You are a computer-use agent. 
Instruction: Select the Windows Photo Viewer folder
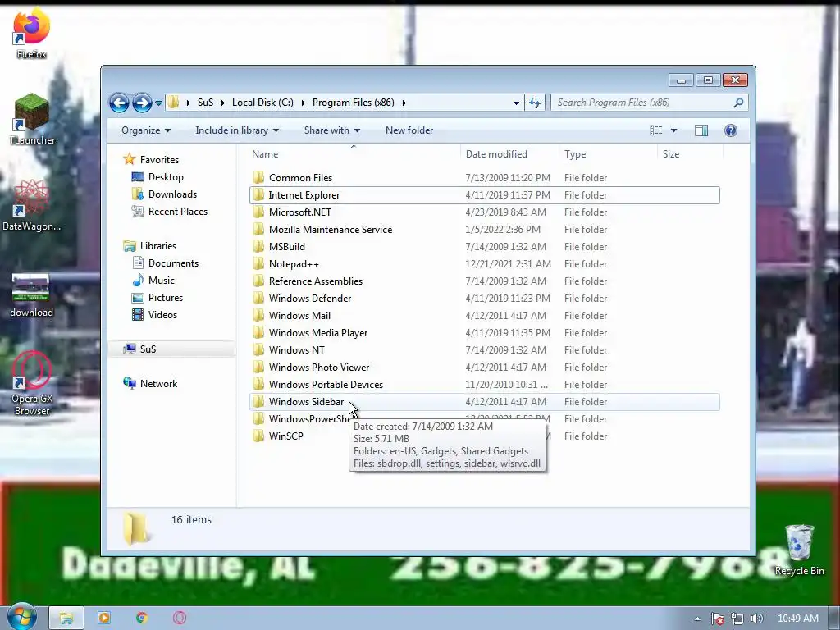484,367
